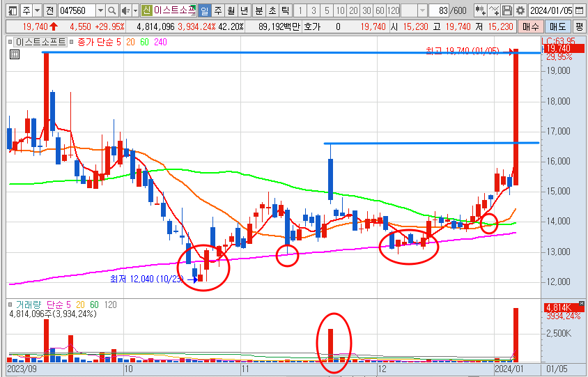
Task: Click the 매도 sell button
Action: coord(557,26)
